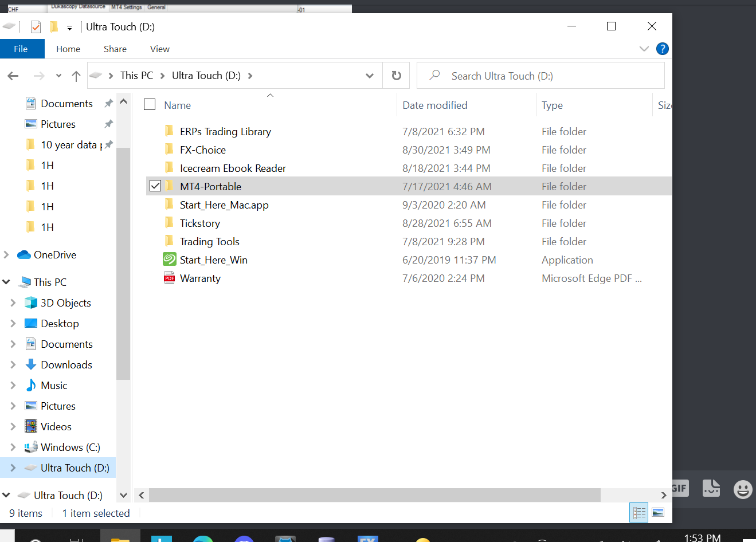Click the horizontal scrollbar left arrow
Viewport: 756px width, 542px height.
pos(142,495)
